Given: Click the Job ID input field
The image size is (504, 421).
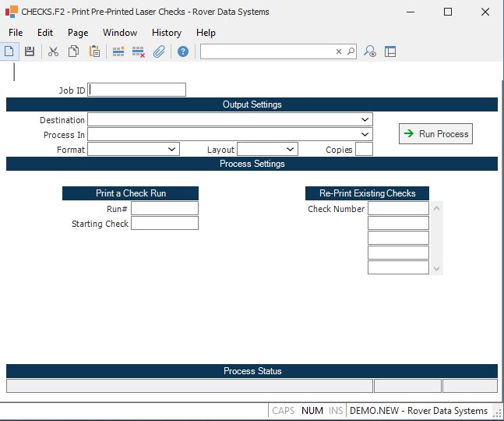Looking at the screenshot, I should (x=137, y=90).
